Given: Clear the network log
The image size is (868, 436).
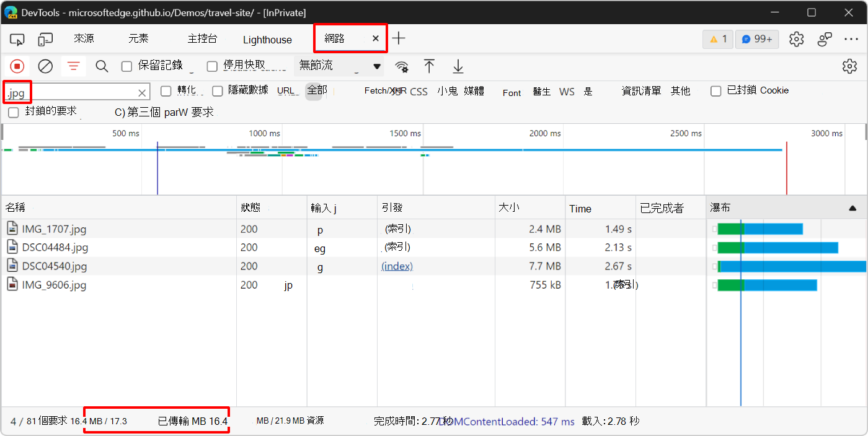Looking at the screenshot, I should pyautogui.click(x=45, y=66).
